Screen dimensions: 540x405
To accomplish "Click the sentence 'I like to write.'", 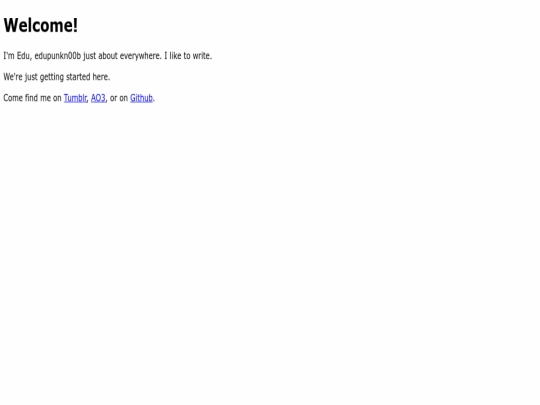I will (x=188, y=56).
